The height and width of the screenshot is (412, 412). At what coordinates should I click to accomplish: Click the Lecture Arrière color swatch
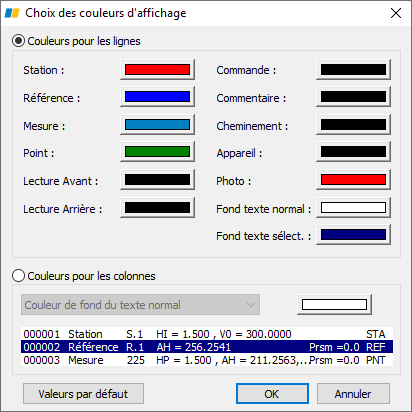click(x=157, y=208)
